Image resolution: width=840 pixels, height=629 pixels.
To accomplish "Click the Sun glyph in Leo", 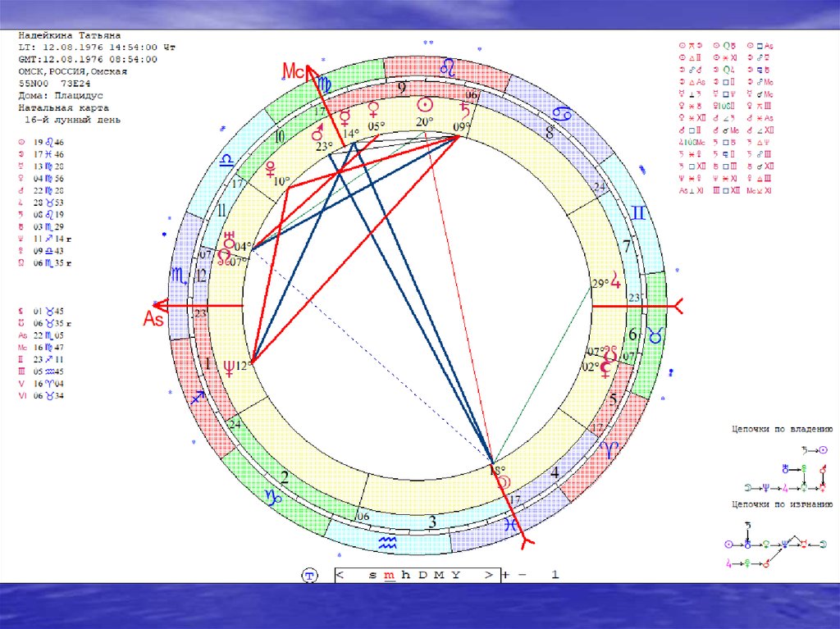I will tap(424, 105).
